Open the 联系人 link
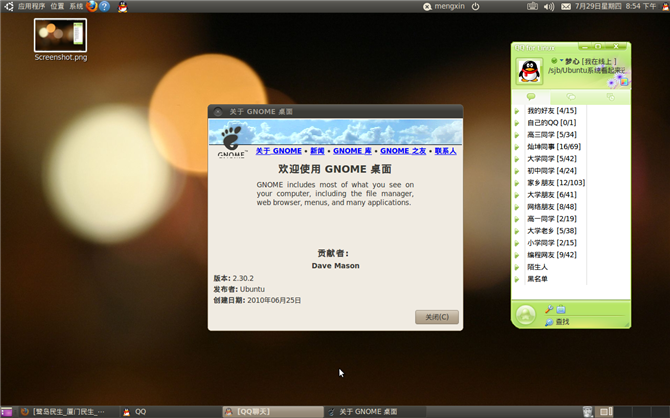Image resolution: width=670 pixels, height=418 pixels. click(445, 151)
